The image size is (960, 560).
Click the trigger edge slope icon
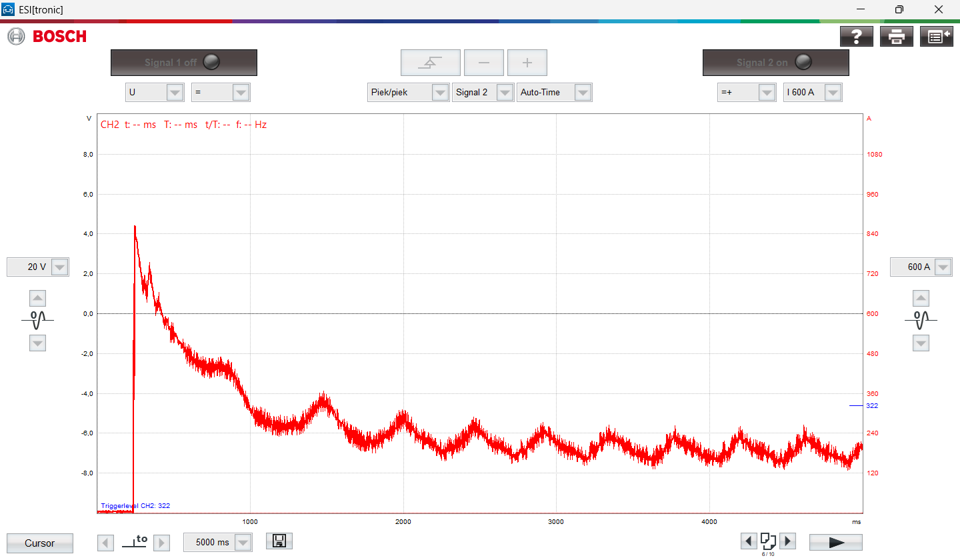tap(430, 63)
